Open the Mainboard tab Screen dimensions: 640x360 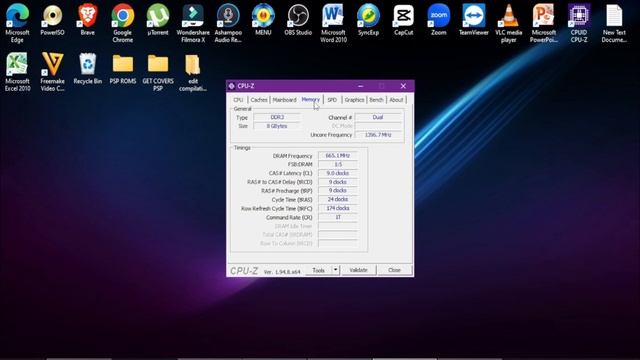point(284,100)
